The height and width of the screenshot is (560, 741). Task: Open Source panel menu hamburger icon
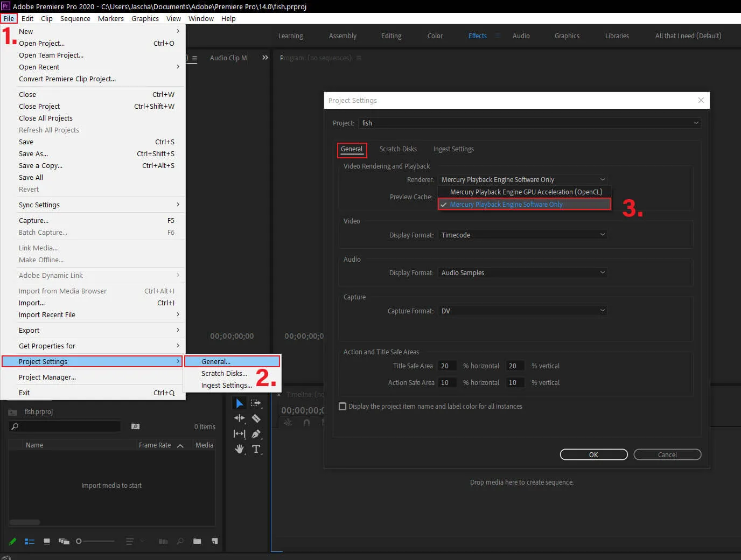click(194, 58)
